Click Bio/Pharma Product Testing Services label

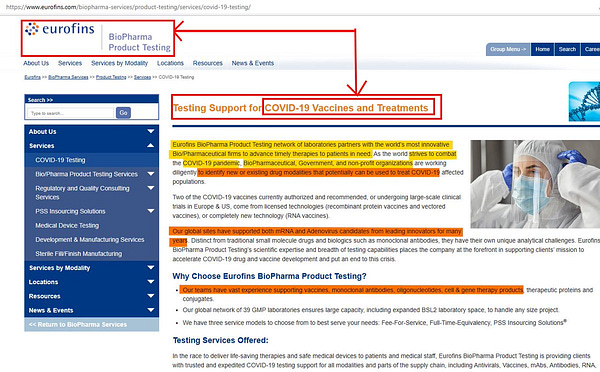click(x=86, y=174)
